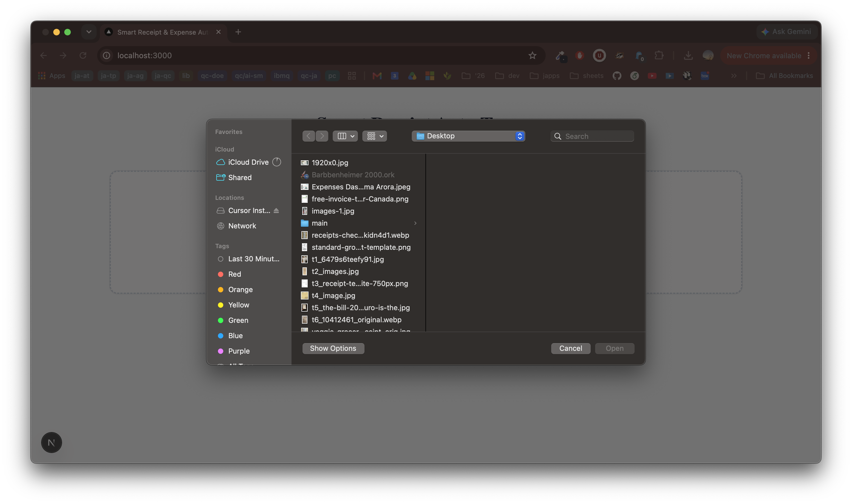852x504 pixels.
Task: Cancel the file open dialog
Action: pyautogui.click(x=570, y=348)
